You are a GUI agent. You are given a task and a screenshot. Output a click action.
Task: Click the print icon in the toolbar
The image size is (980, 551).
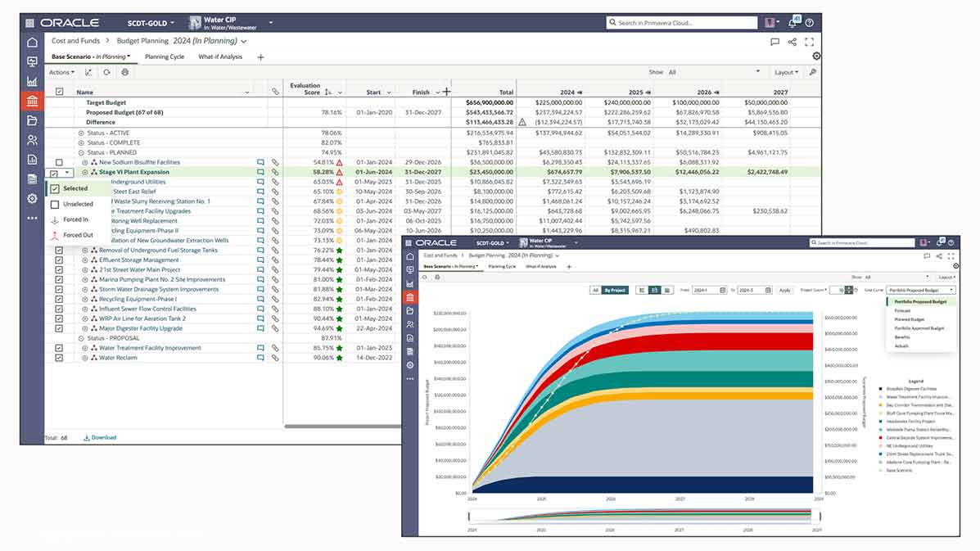pyautogui.click(x=125, y=72)
